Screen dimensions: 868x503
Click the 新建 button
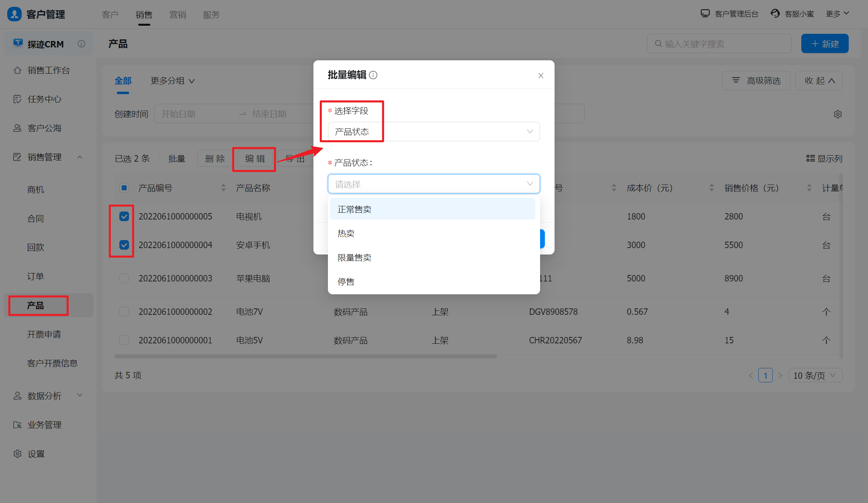point(825,44)
